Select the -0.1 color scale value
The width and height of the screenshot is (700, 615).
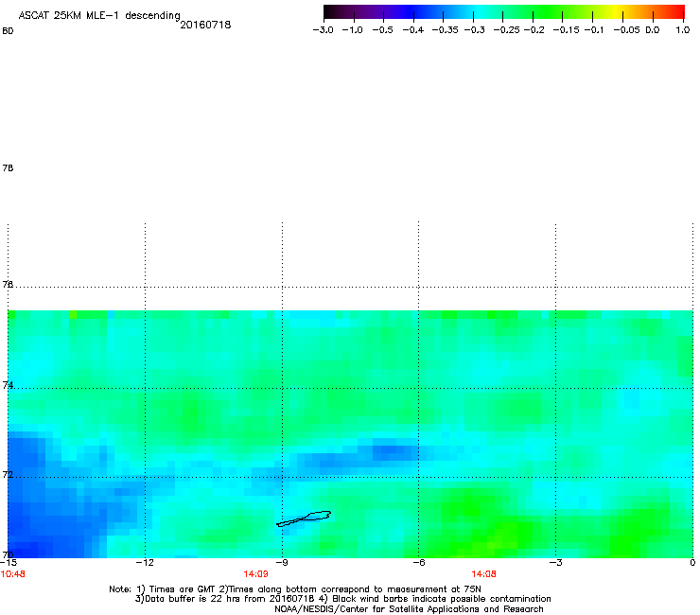(x=593, y=30)
